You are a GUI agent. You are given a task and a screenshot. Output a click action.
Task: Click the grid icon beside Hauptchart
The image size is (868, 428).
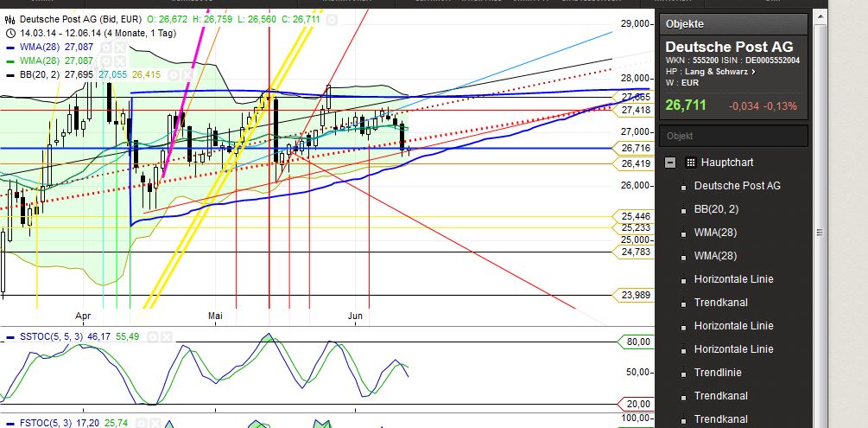coord(690,163)
